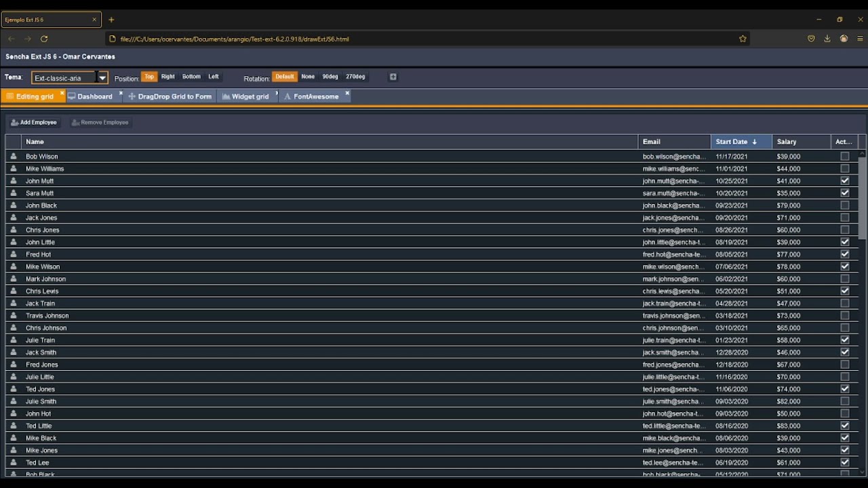Click the user icon beside Travis Johnson

click(x=14, y=315)
